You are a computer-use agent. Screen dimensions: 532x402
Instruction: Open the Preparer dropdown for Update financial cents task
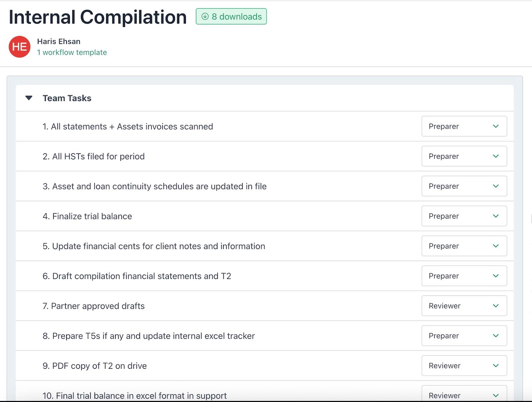464,246
